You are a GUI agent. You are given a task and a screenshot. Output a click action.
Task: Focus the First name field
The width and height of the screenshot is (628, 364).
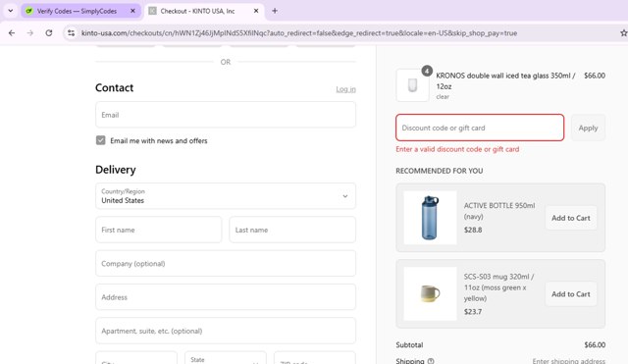point(159,230)
